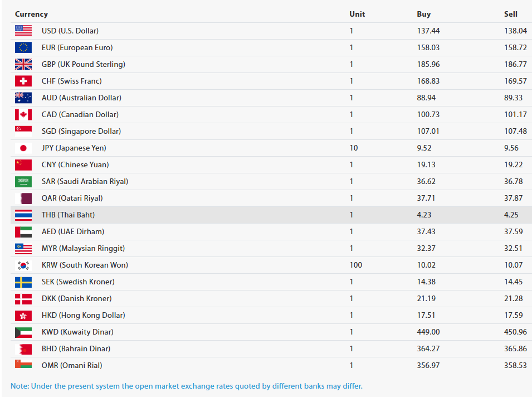Viewport: 532px width, 397px height.
Task: Select the Hong Kong flag icon
Action: tap(23, 316)
